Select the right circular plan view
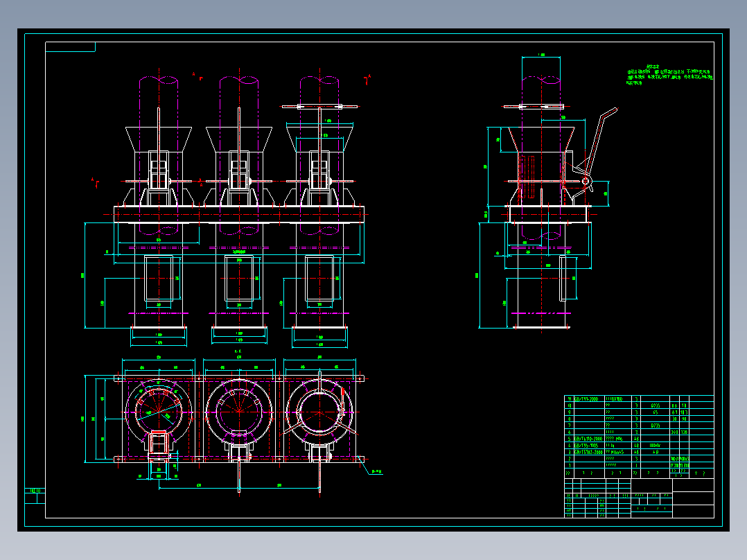This screenshot has height=560, width=747. [x=319, y=412]
